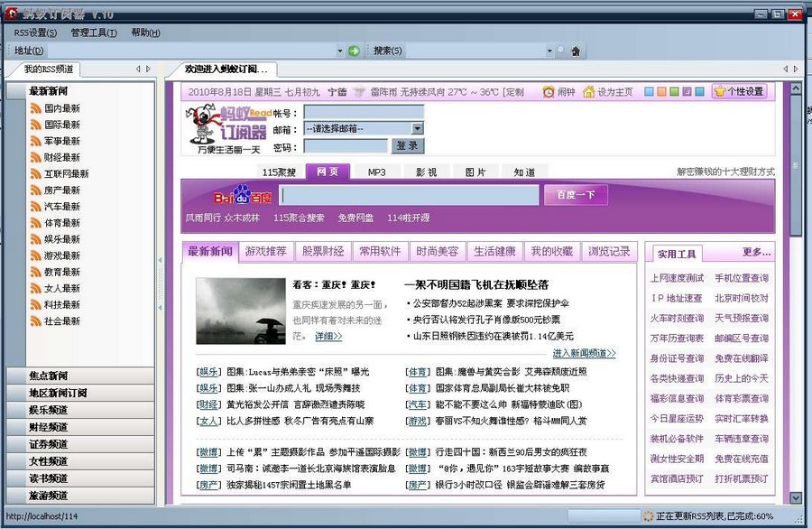The height and width of the screenshot is (529, 812).
Task: Open the 社会最新 RSS feed
Action: (x=55, y=321)
